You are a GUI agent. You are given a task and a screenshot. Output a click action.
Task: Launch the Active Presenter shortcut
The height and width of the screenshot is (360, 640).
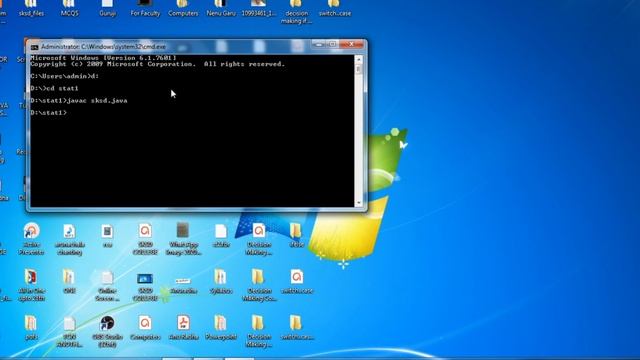31,239
